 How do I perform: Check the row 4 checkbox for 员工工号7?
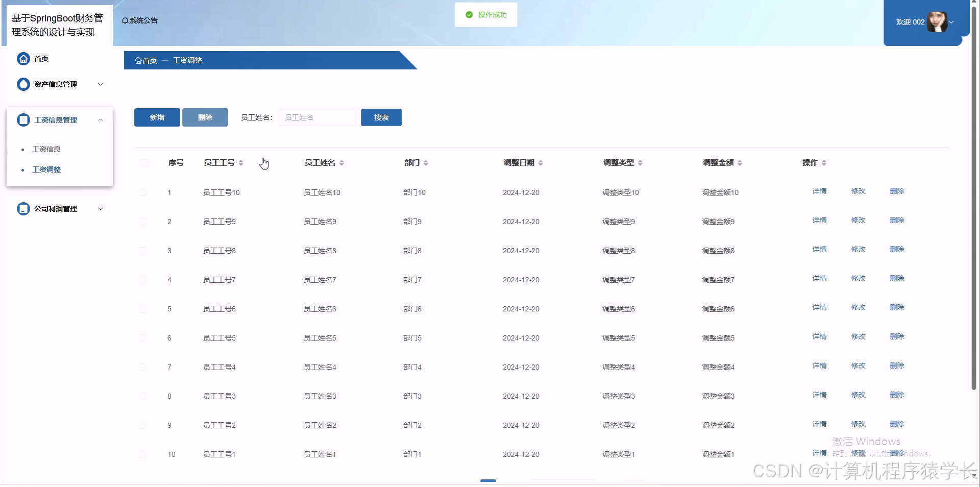143,280
